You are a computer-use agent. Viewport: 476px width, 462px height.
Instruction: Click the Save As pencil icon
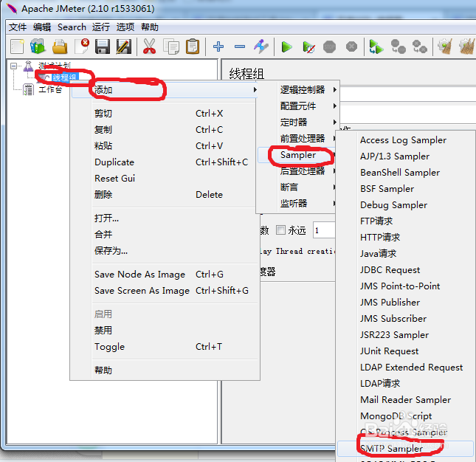tap(124, 46)
